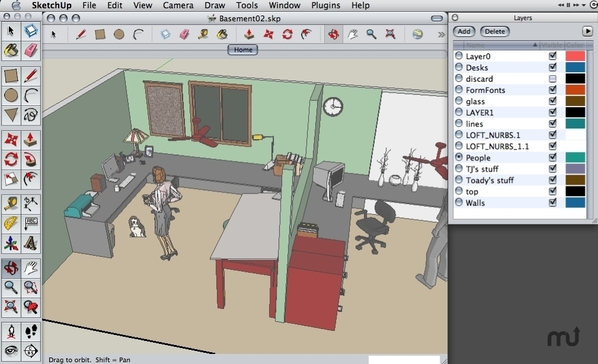Screen dimensions: 598x364
Task: Enable visibility for the discard layer
Action: pyautogui.click(x=552, y=78)
